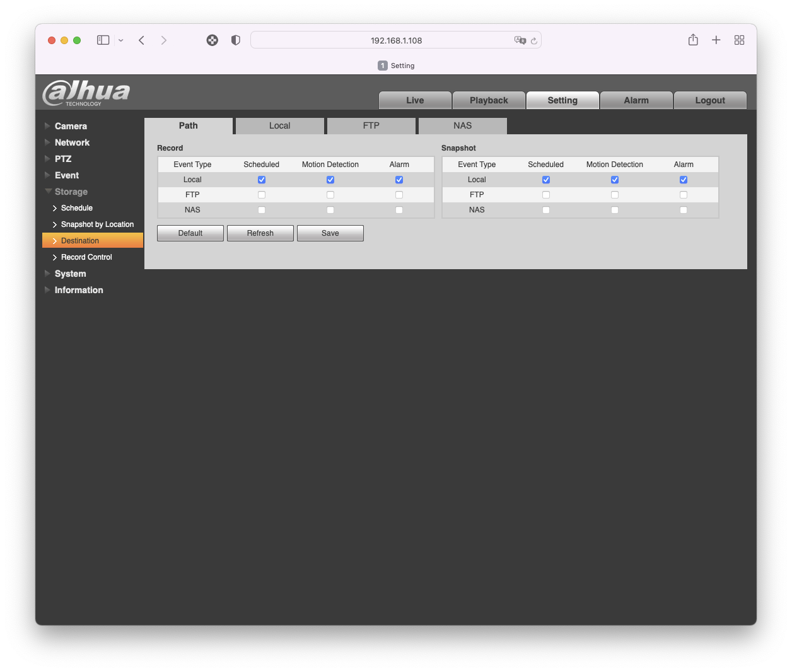Enable Record NAS Alarm checkbox
Viewport: 792px width, 672px height.
tap(399, 210)
